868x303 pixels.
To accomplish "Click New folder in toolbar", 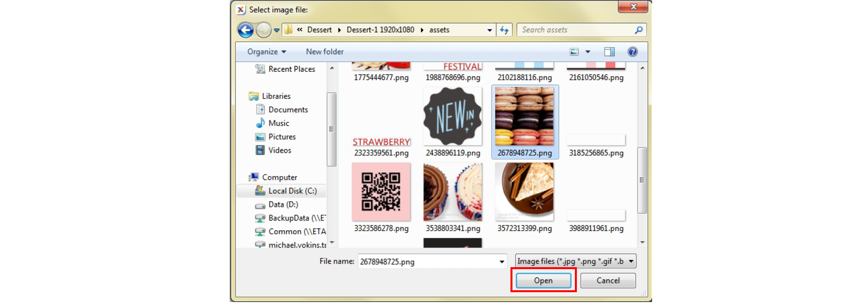I will coord(325,52).
